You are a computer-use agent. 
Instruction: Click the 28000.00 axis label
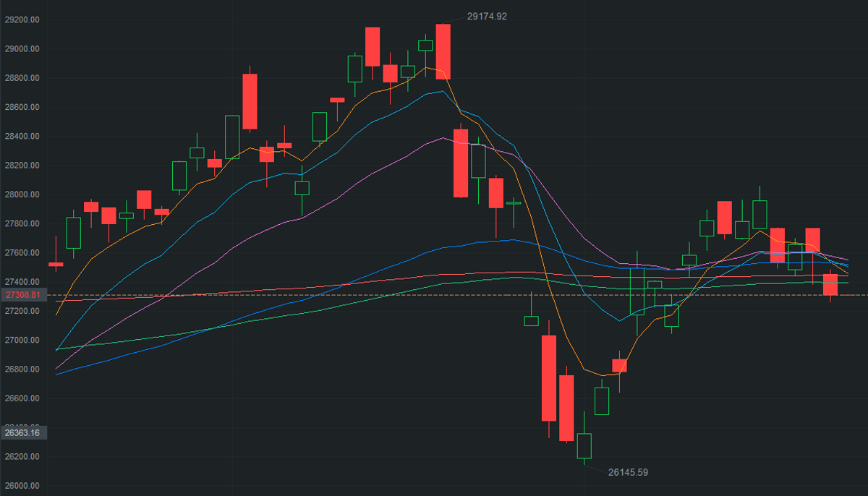pyautogui.click(x=24, y=194)
